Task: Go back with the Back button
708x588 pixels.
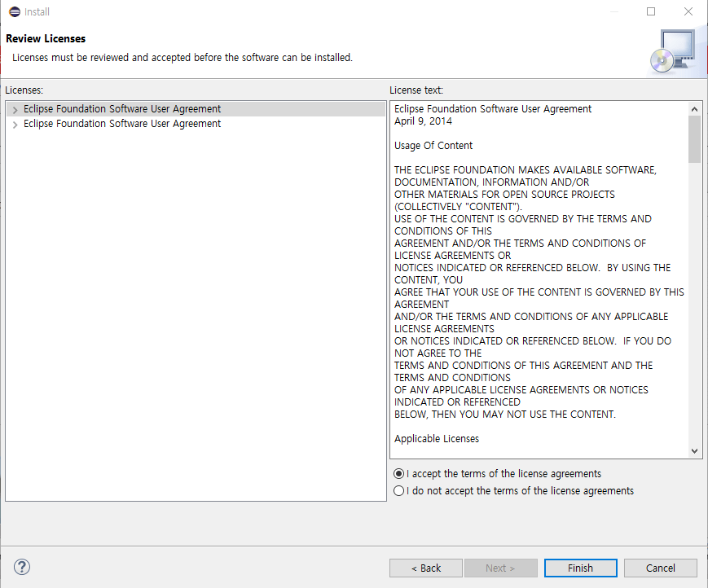Action: tap(426, 568)
